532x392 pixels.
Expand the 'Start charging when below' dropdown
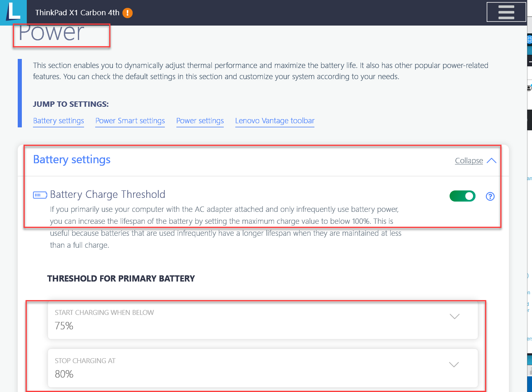click(454, 317)
